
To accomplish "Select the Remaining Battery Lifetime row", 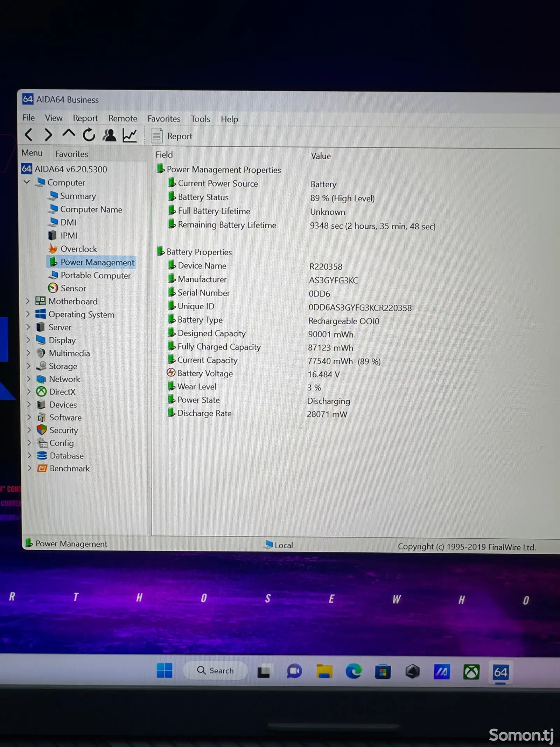I will click(x=303, y=225).
